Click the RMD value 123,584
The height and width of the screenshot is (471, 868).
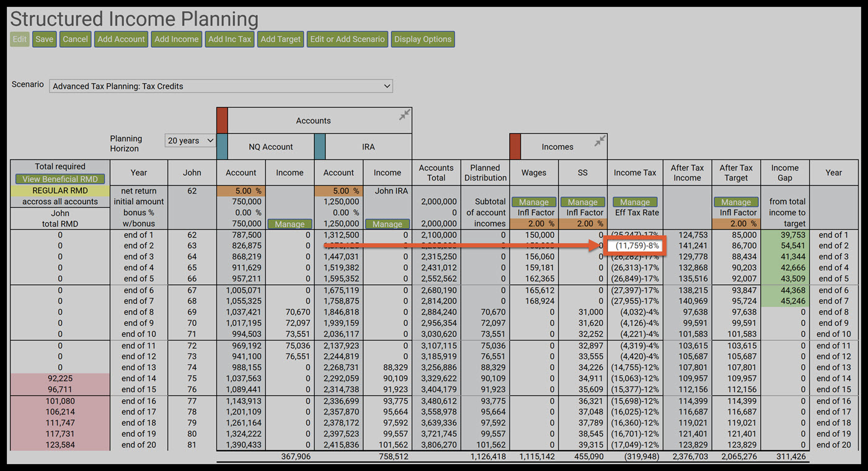pos(60,445)
